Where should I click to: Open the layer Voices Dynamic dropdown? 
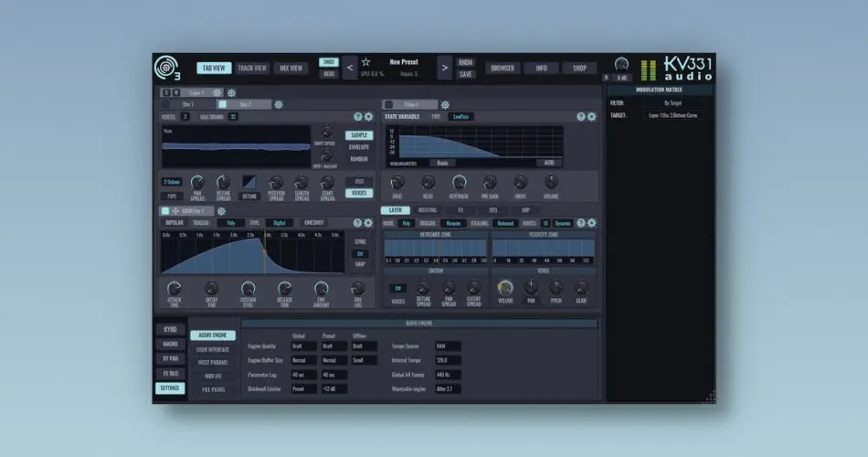[x=563, y=223]
